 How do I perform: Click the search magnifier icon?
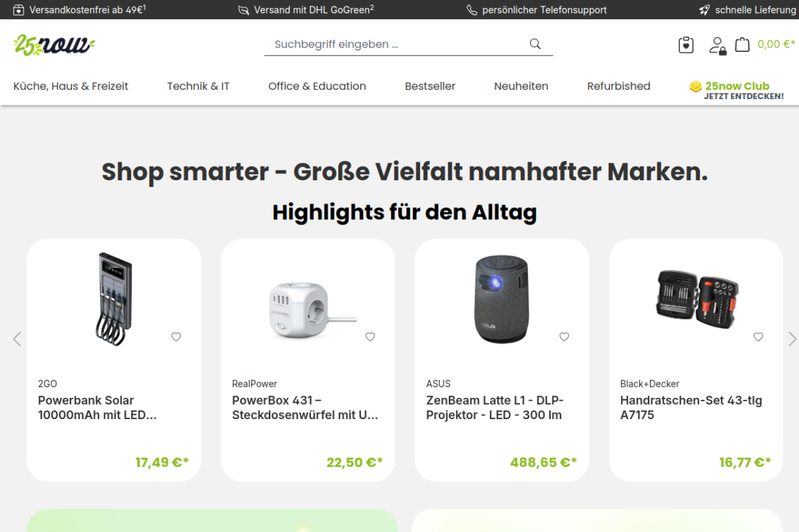pos(535,44)
